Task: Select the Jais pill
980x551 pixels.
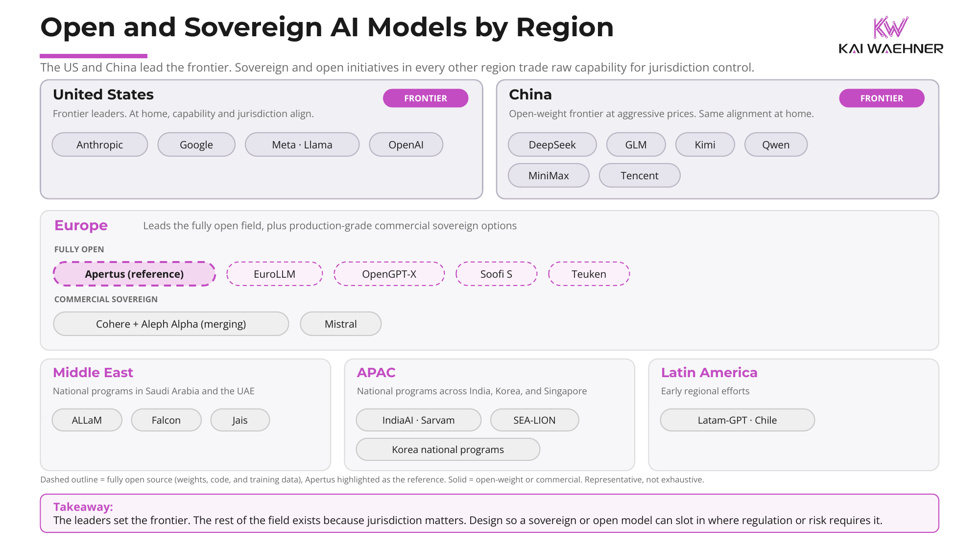Action: coord(240,420)
